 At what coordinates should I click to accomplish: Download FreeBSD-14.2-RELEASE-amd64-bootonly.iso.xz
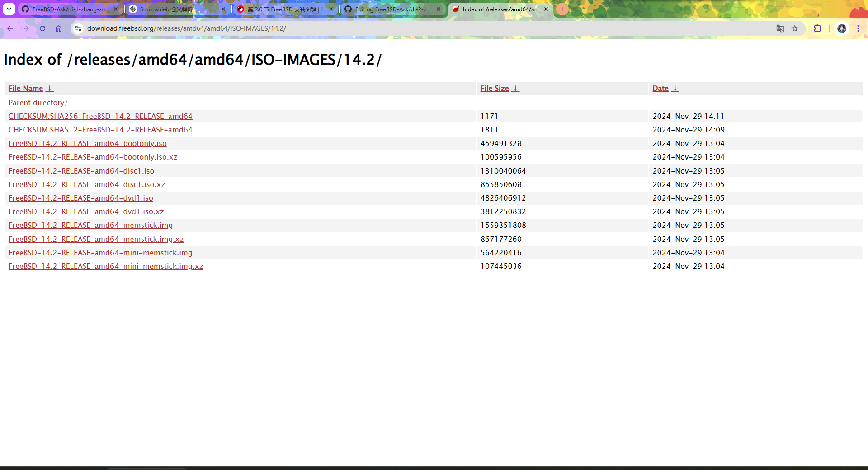click(93, 157)
